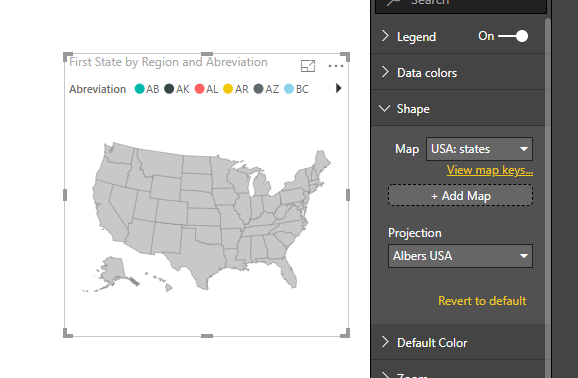Screen dimensions: 578x378
Task: Click the AK dark legend marker
Action: [169, 89]
